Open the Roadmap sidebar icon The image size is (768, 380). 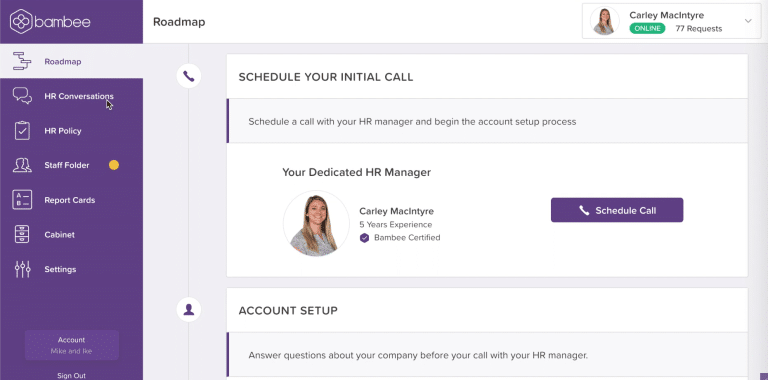(x=22, y=61)
